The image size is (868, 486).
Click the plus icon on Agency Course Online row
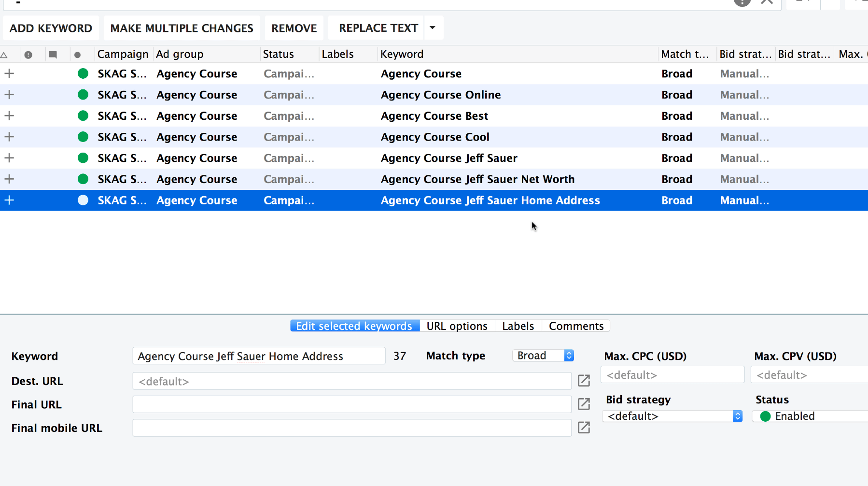(9, 95)
